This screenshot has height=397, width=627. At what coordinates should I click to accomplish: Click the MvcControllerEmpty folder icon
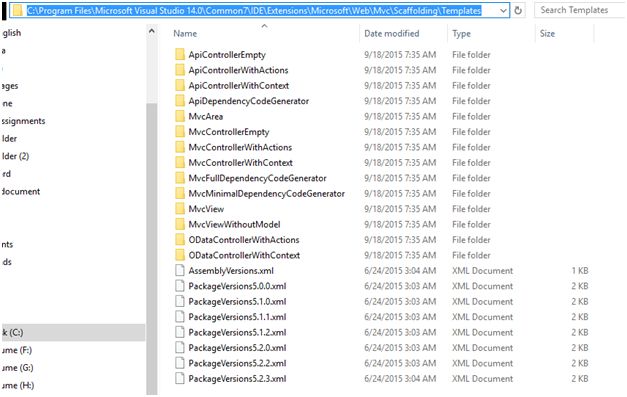180,132
